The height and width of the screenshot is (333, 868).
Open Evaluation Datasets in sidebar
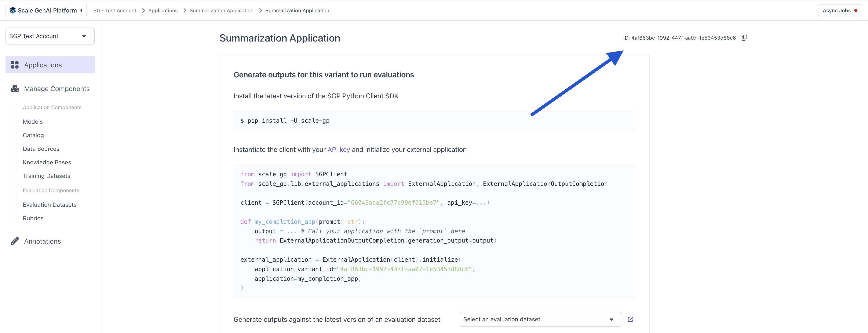50,204
